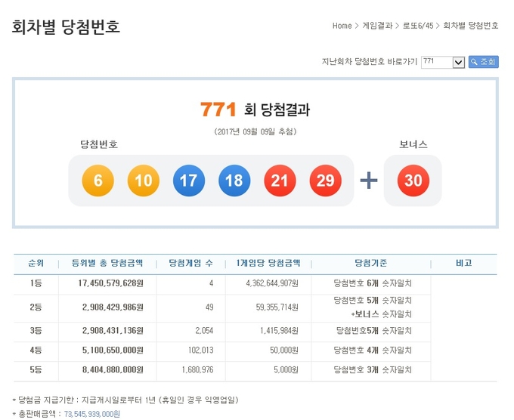Click the 당첨게임 수 column header

189,264
